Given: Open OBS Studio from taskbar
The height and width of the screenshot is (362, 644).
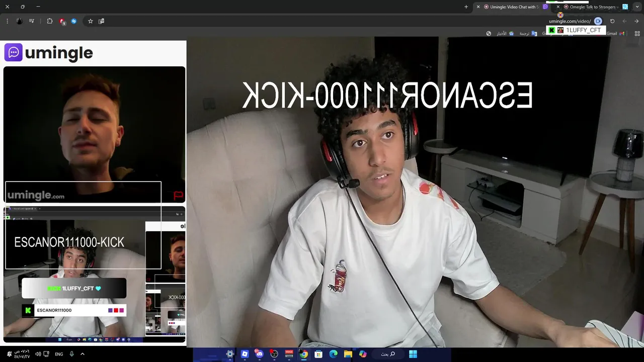Looking at the screenshot, I should coord(274,354).
